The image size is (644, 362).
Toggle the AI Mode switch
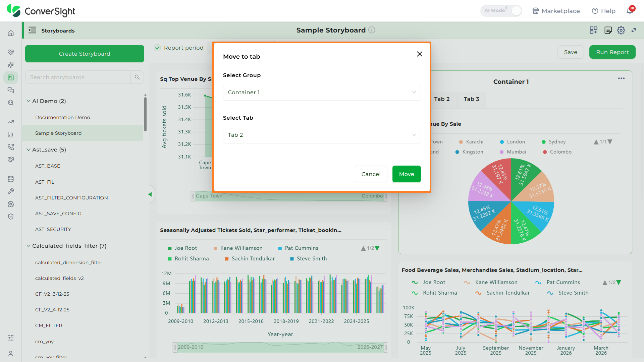point(501,11)
